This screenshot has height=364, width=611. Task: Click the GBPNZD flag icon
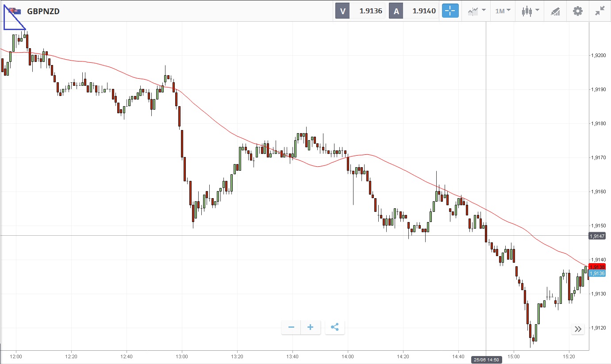(x=15, y=11)
